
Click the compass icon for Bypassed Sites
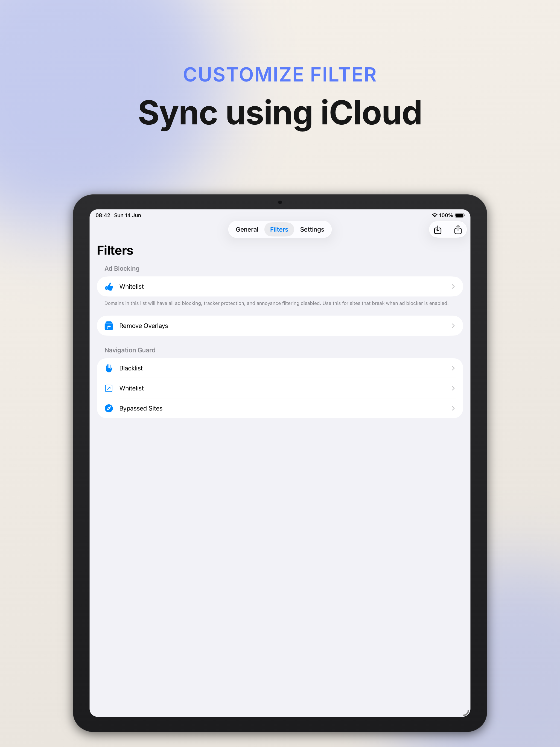pyautogui.click(x=109, y=408)
